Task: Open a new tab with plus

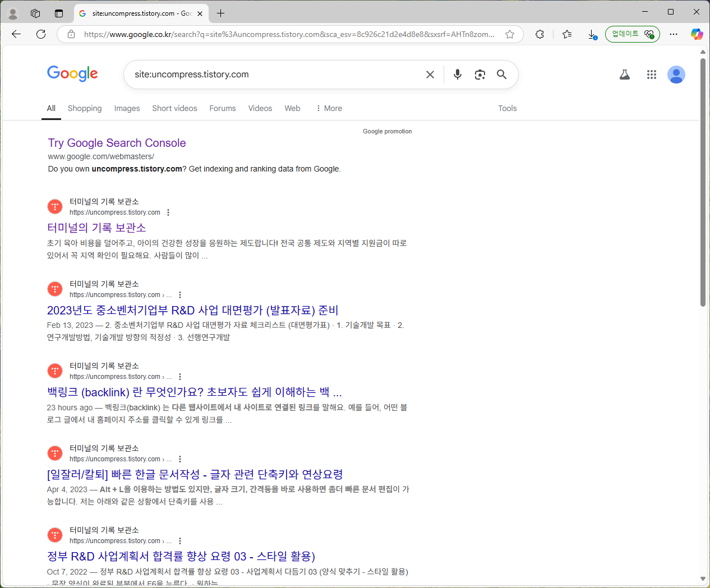Action: (221, 13)
